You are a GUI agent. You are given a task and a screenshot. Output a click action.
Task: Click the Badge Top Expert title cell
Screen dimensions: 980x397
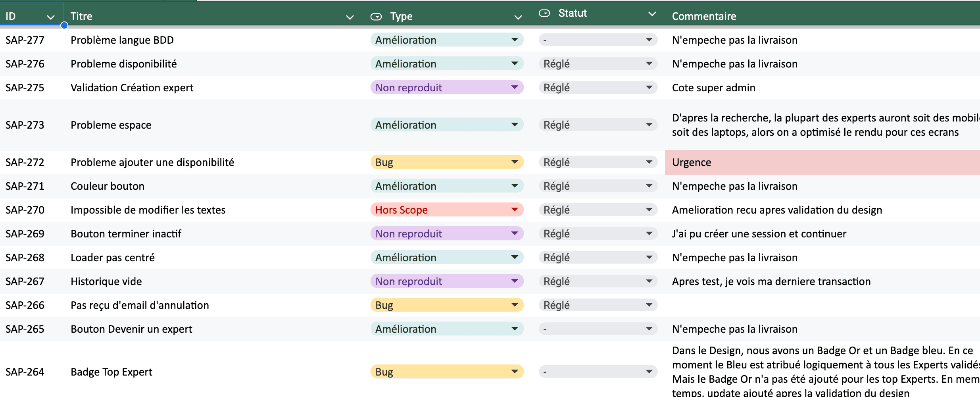(x=111, y=372)
